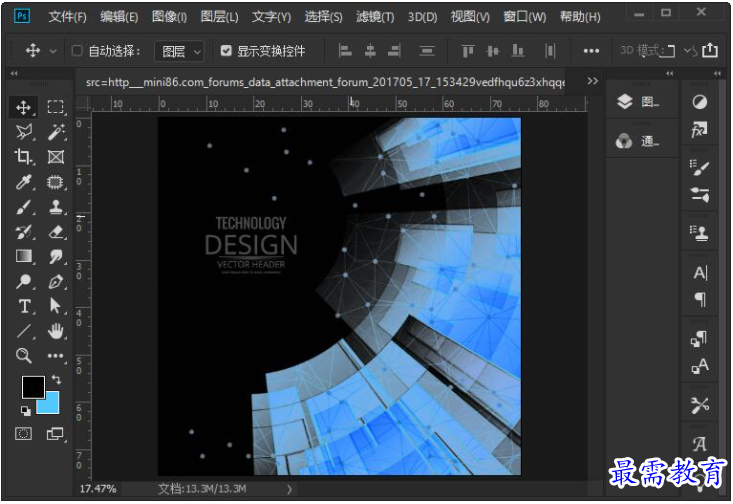Open the Move tool preset picker arrow
Screen dimensions: 733x504
click(x=53, y=51)
